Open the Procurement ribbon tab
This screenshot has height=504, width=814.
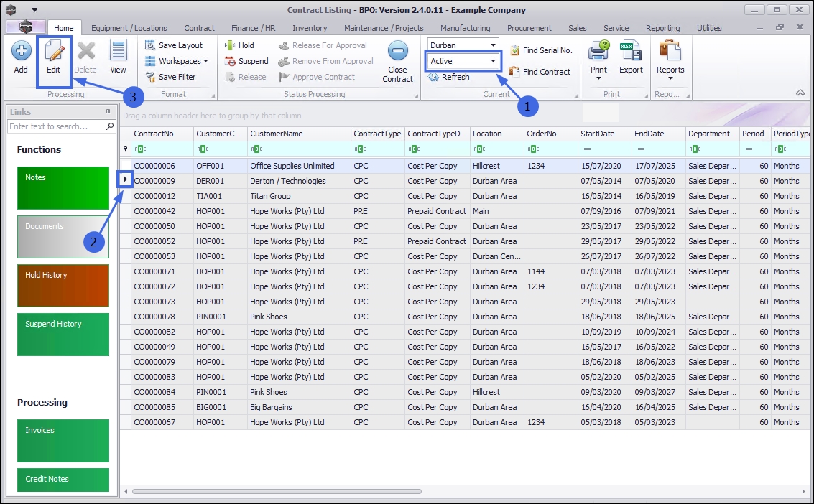pos(529,28)
